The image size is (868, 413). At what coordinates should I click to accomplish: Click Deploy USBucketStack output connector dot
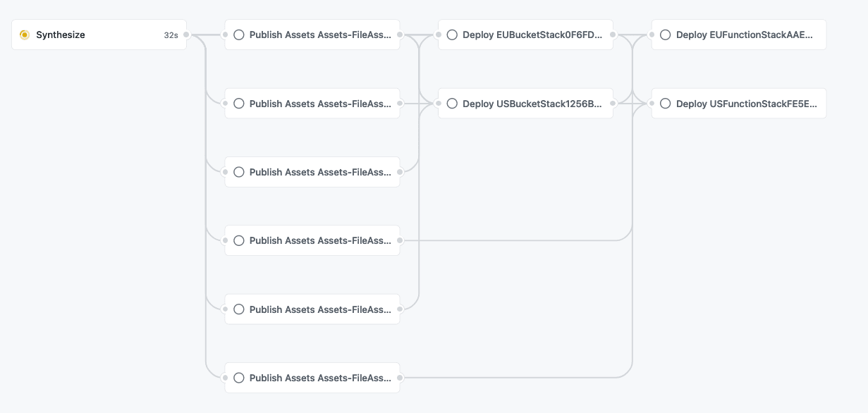pos(613,104)
